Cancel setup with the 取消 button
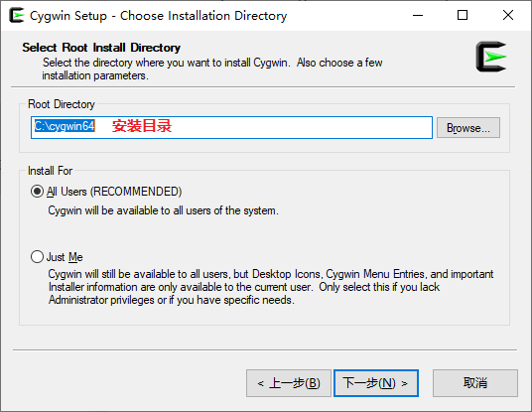The width and height of the screenshot is (532, 412). 475,383
